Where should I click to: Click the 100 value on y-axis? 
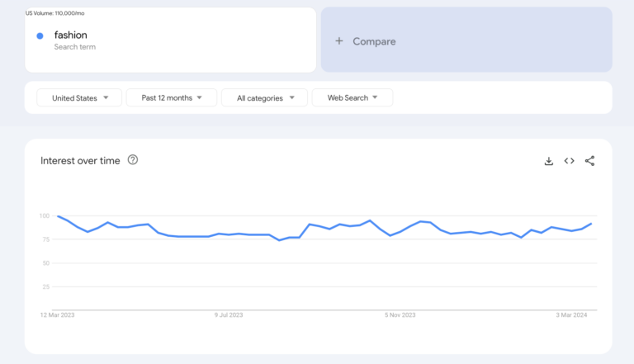45,216
